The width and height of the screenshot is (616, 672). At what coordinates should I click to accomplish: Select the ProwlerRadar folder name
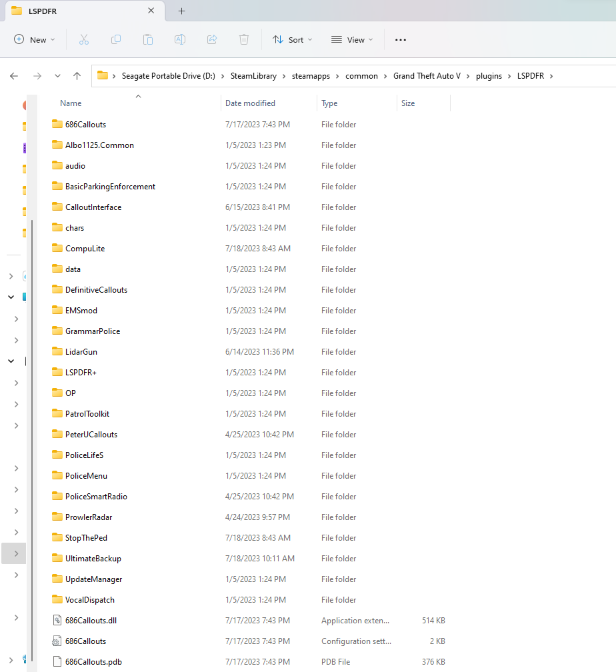[89, 517]
